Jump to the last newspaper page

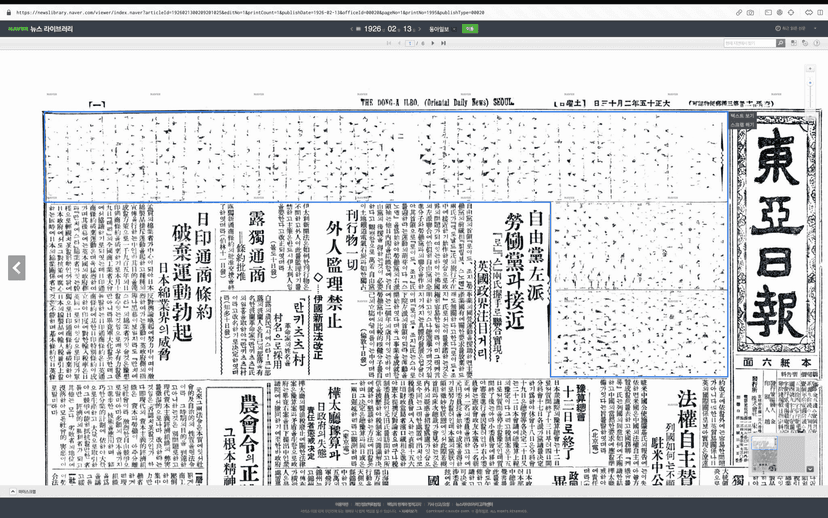[442, 43]
